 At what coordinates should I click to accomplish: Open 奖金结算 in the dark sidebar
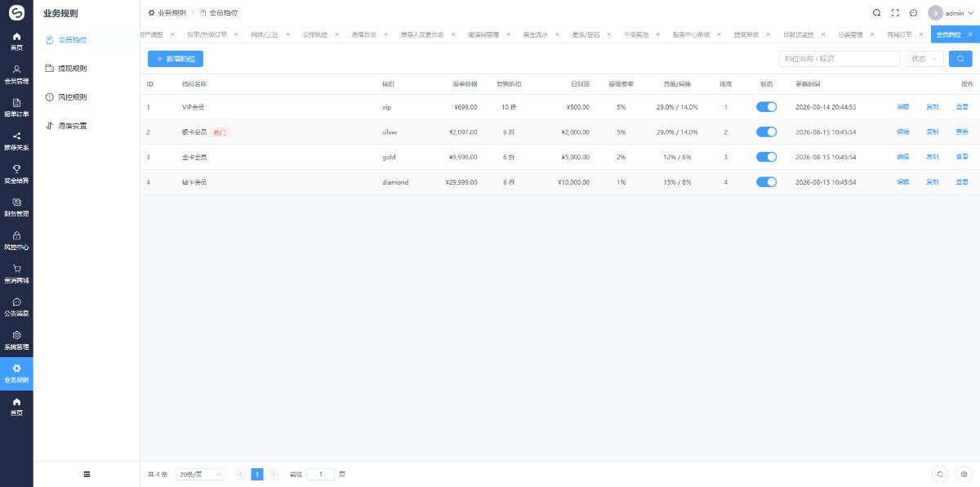click(x=16, y=175)
